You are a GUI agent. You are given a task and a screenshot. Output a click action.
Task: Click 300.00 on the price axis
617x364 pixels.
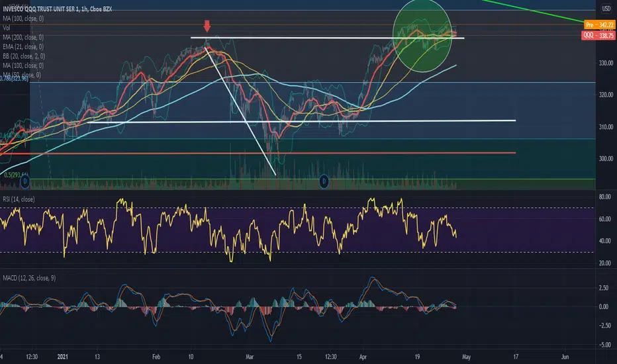pos(606,159)
